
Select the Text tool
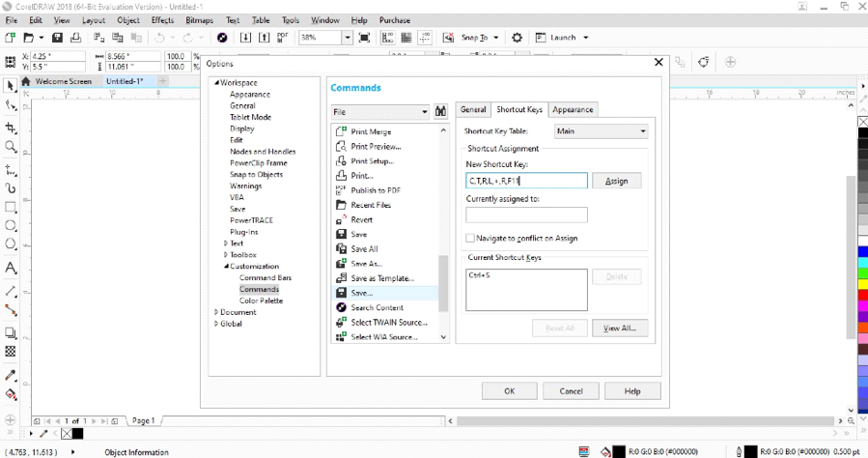pos(10,268)
